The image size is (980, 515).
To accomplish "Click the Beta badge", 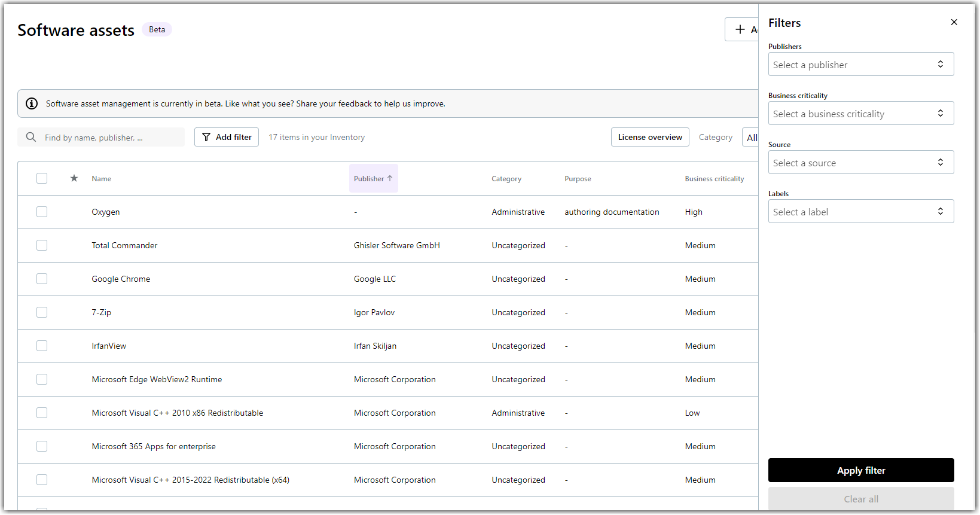I will (x=157, y=29).
